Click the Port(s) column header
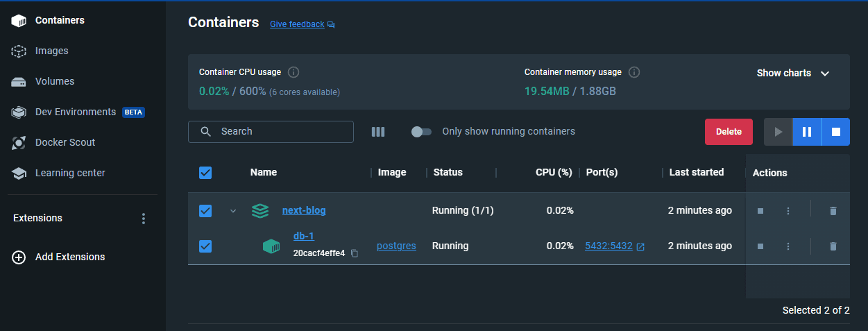Image resolution: width=868 pixels, height=331 pixels. click(602, 172)
